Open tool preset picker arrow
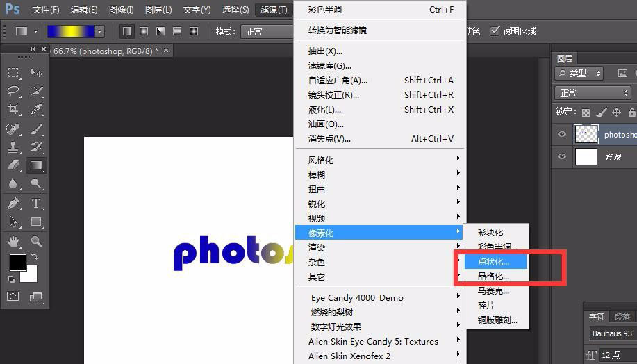The height and width of the screenshot is (364, 637). [35, 31]
